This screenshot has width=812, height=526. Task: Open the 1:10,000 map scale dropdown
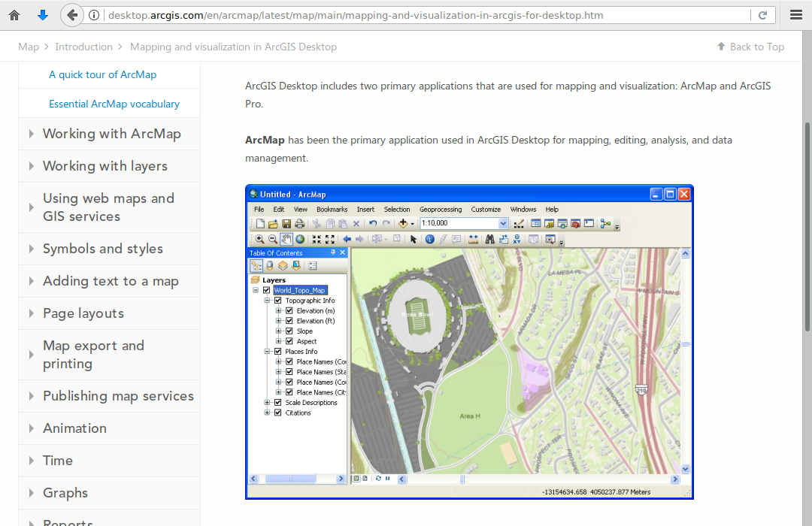click(x=503, y=224)
